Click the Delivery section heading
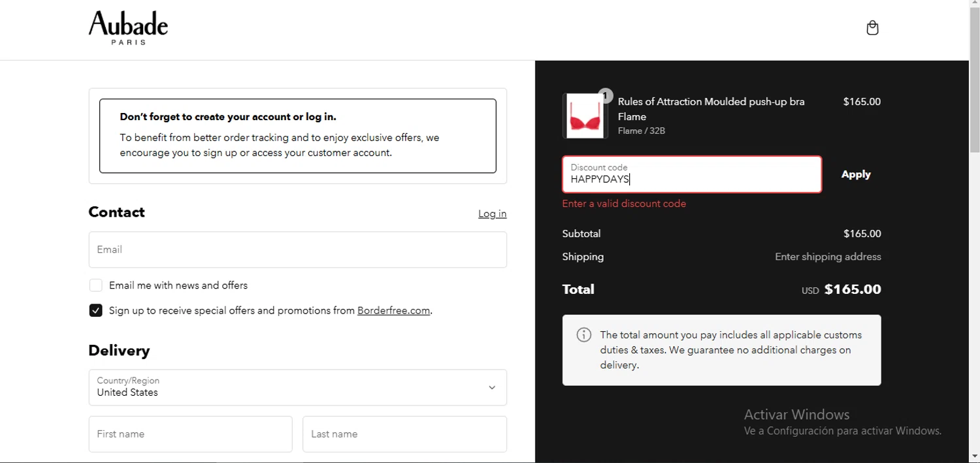980x463 pixels. [119, 351]
